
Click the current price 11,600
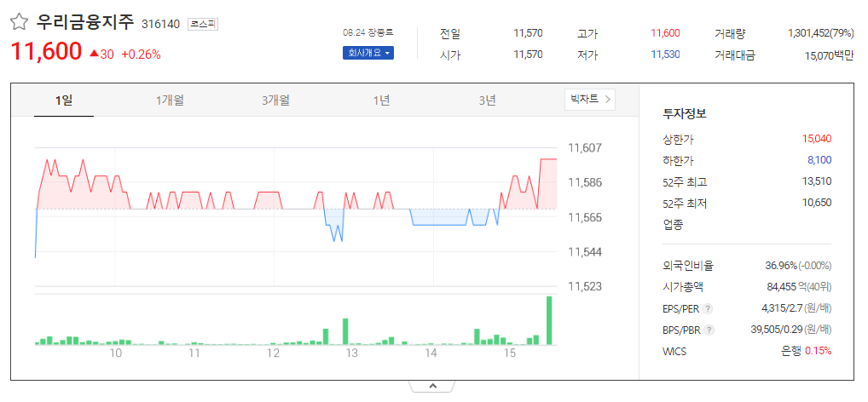click(x=47, y=51)
